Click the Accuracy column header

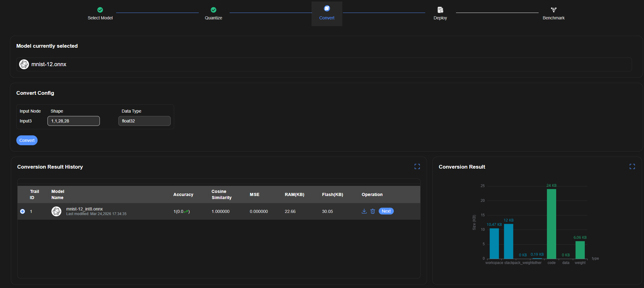pos(183,194)
